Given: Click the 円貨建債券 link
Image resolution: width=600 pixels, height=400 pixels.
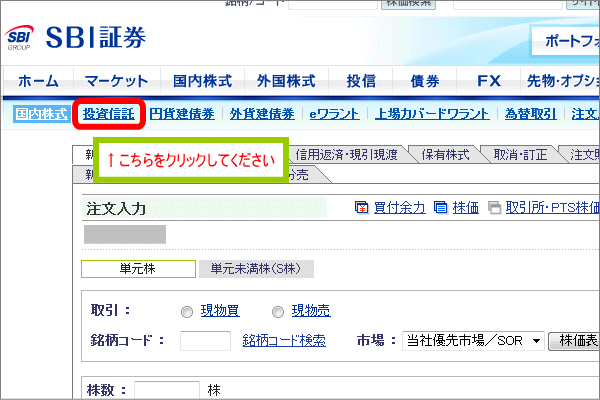Looking at the screenshot, I should point(182,114).
